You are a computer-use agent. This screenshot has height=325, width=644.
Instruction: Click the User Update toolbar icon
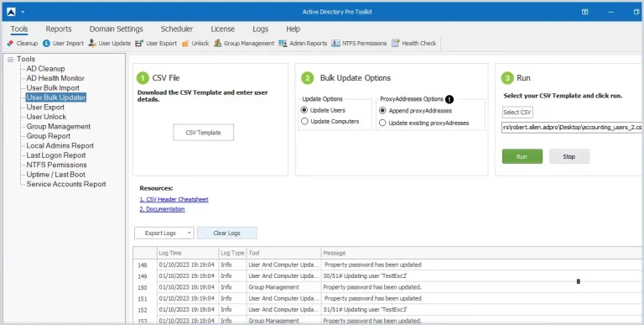(92, 43)
